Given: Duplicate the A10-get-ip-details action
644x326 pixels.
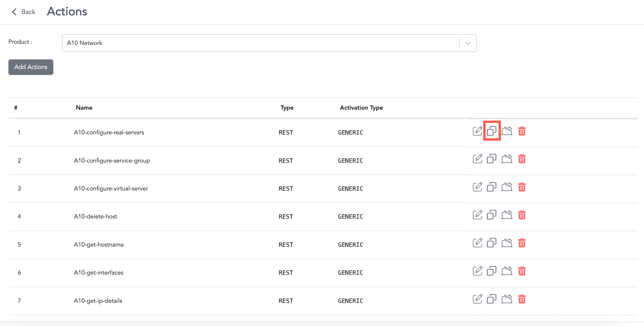Looking at the screenshot, I should 492,299.
